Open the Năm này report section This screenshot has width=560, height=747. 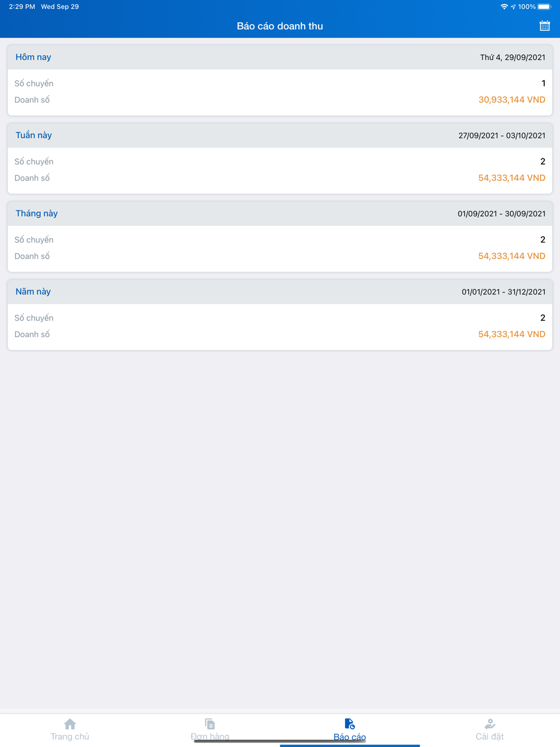[x=33, y=292]
